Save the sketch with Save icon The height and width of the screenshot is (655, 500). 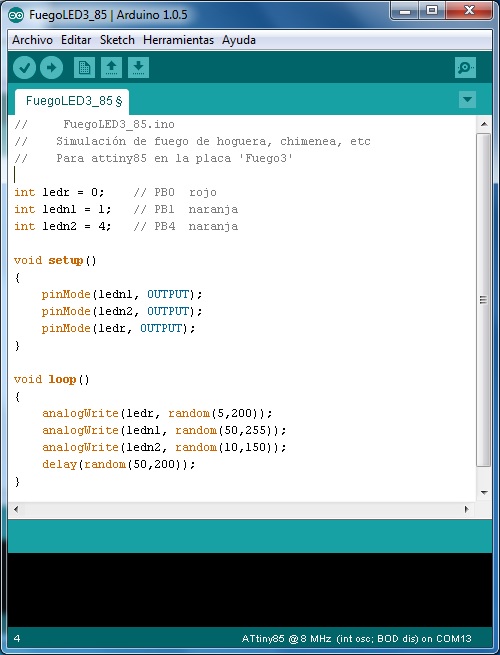pyautogui.click(x=138, y=68)
